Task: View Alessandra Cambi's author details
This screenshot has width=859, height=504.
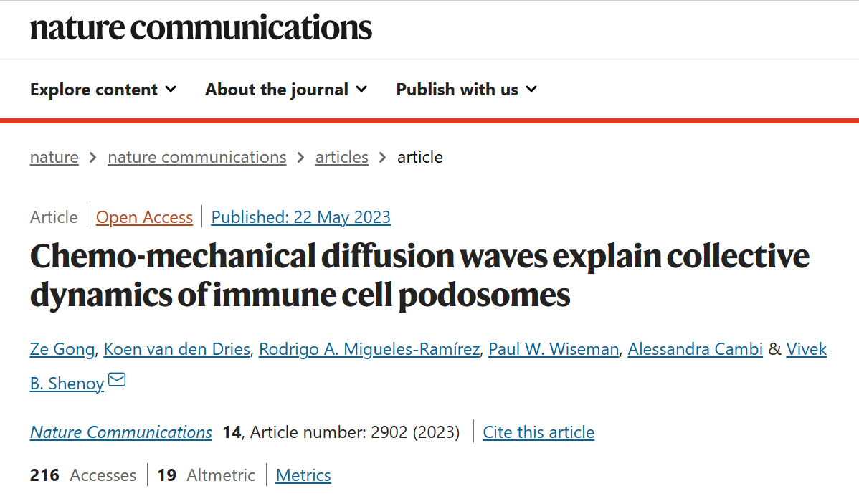Action: pos(696,349)
